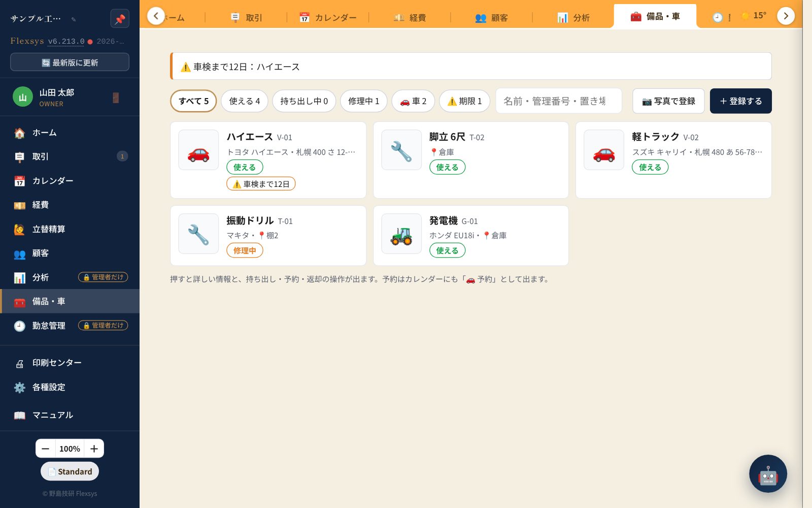The width and height of the screenshot is (812, 508).
Task: Click the ＋登録する button
Action: [741, 101]
